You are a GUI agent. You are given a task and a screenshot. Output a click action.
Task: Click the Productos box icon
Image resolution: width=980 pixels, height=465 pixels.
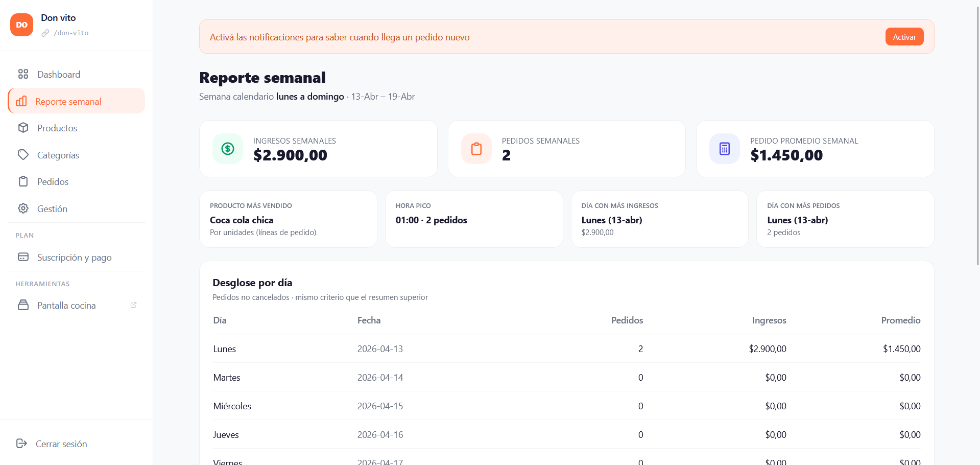coord(23,128)
